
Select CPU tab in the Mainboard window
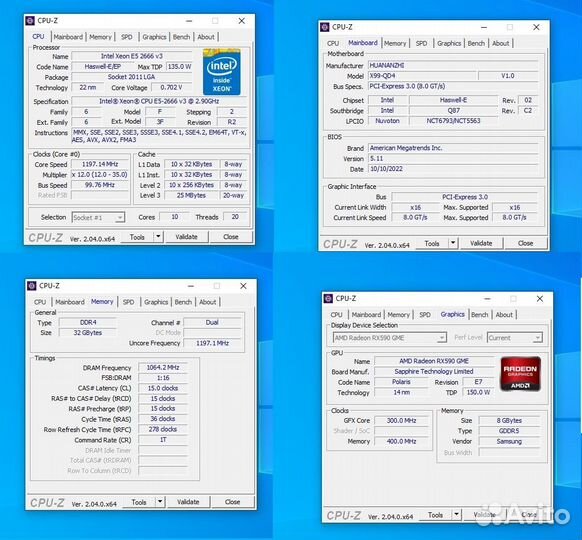(333, 43)
